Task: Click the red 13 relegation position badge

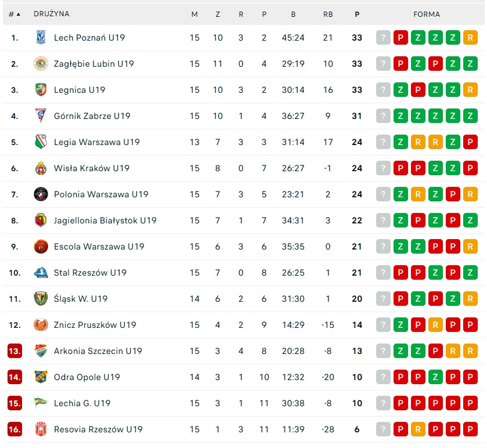Action: click(x=15, y=351)
